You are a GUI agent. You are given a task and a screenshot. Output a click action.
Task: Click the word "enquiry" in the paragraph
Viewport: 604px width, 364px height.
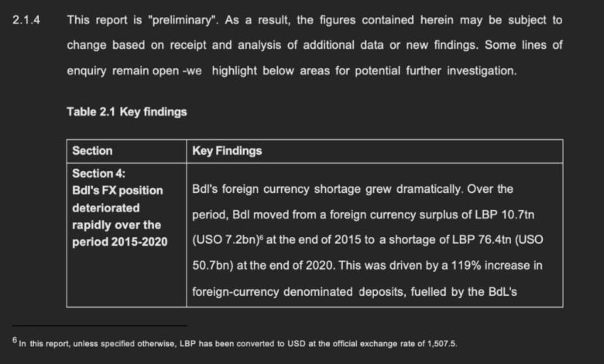click(88, 70)
